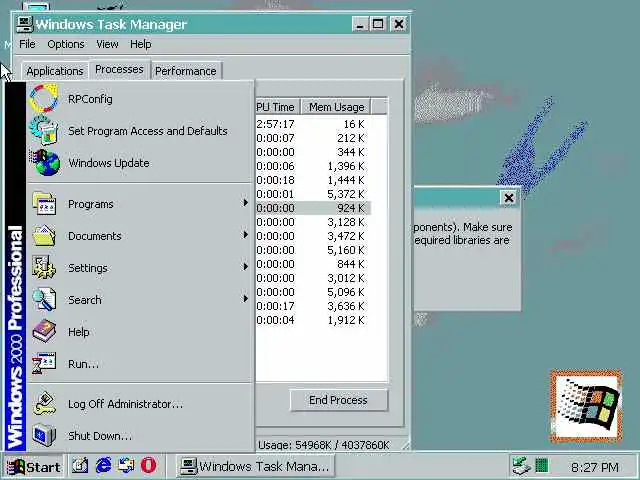Click the Mem Usage status bar text

point(323,444)
